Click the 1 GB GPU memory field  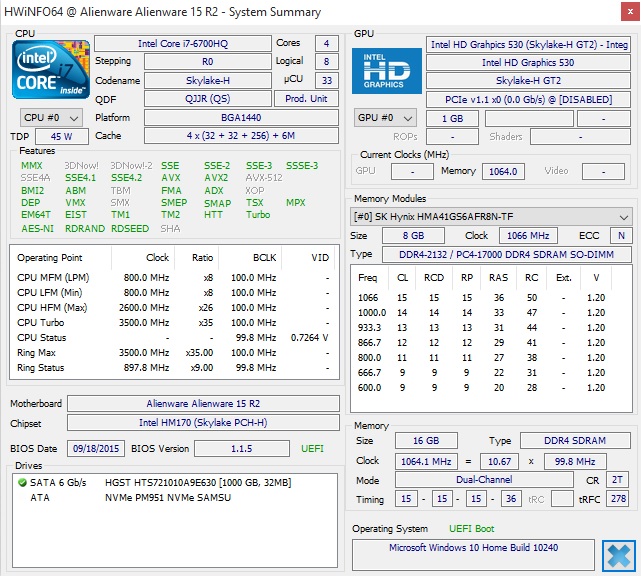(452, 119)
